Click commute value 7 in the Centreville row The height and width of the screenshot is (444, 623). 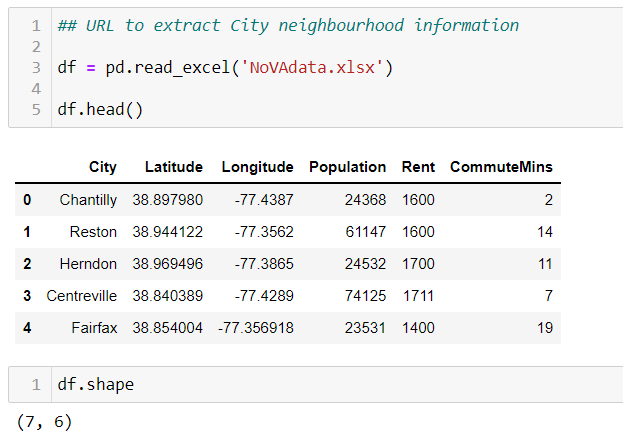[549, 296]
